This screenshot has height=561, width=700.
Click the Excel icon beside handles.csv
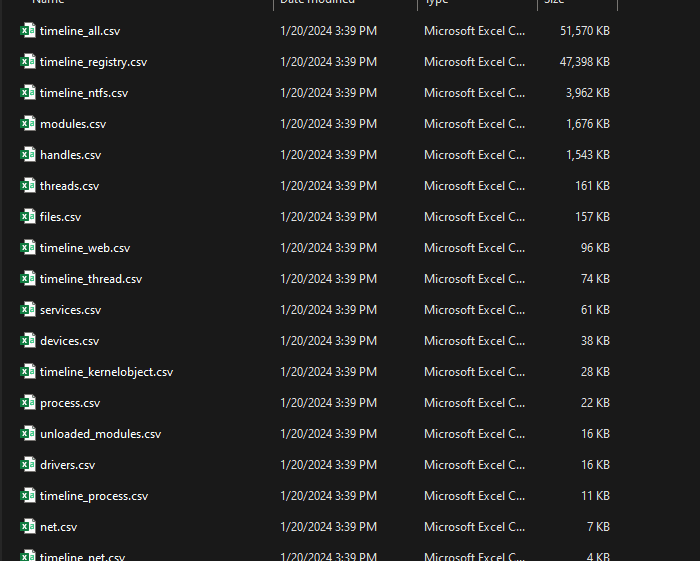tap(28, 155)
